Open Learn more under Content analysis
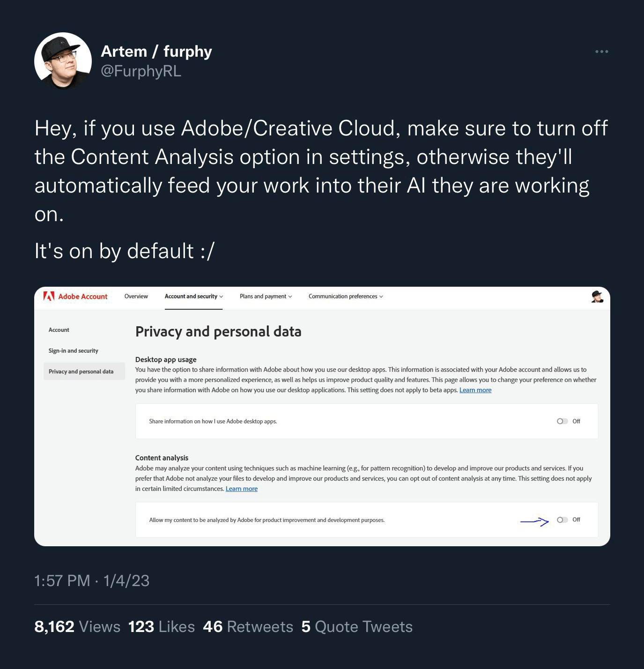The image size is (644, 669). pos(241,489)
